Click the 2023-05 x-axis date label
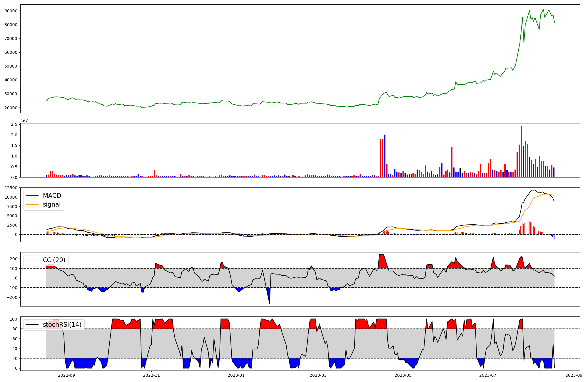This screenshot has height=382, width=588. pos(403,375)
